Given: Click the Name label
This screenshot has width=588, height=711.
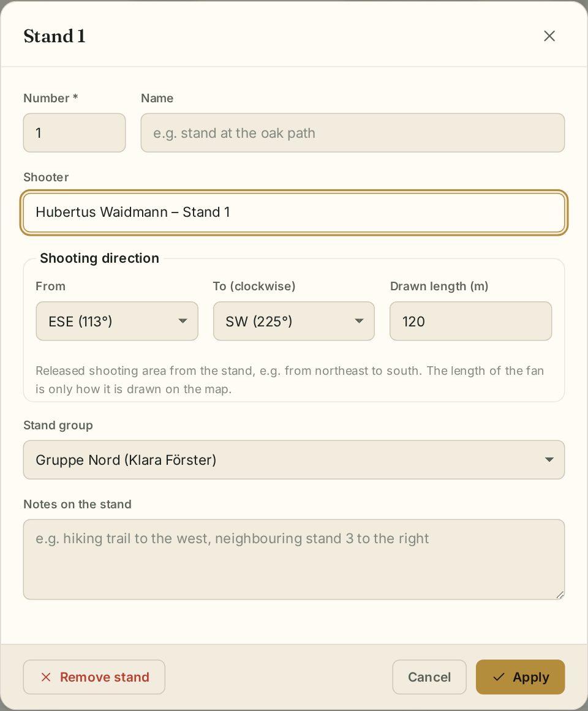Looking at the screenshot, I should point(157,98).
